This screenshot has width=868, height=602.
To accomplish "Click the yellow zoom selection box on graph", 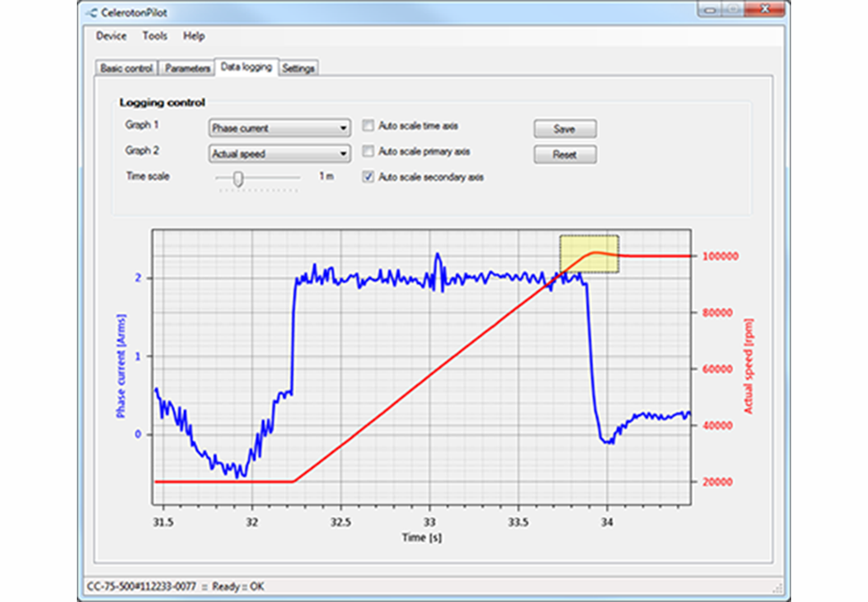I will click(x=588, y=254).
